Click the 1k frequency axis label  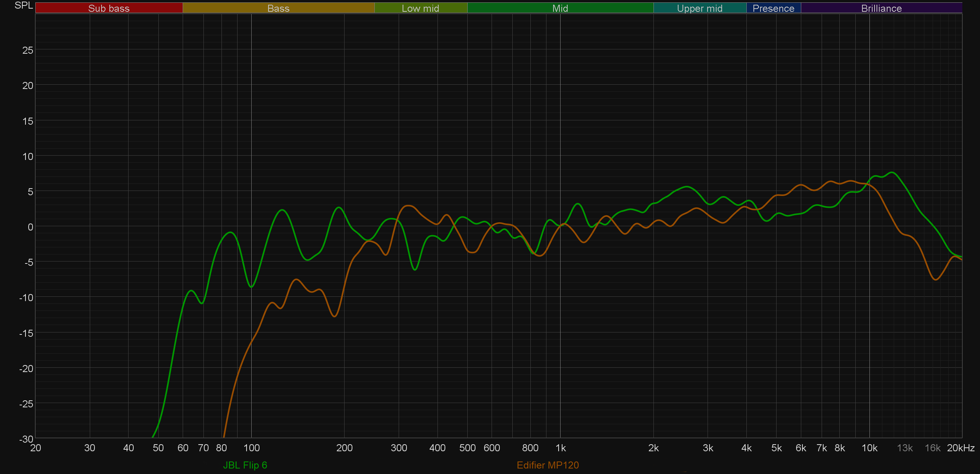561,448
